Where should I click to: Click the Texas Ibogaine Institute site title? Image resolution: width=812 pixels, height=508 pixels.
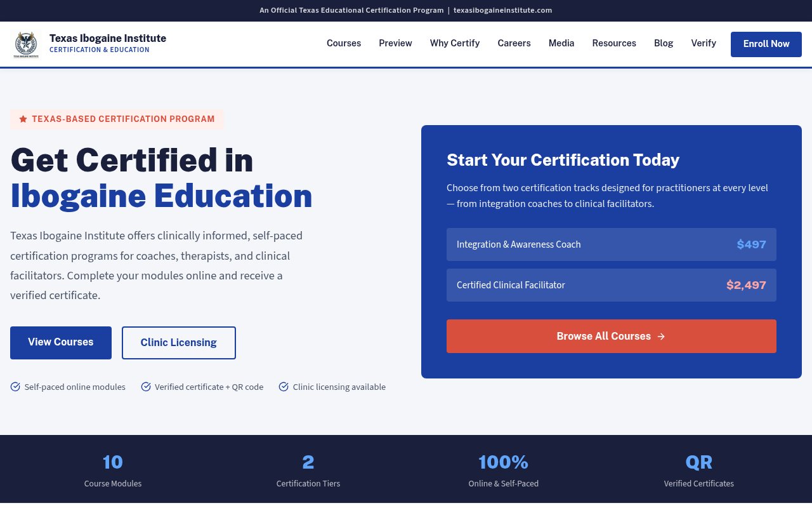pyautogui.click(x=108, y=38)
